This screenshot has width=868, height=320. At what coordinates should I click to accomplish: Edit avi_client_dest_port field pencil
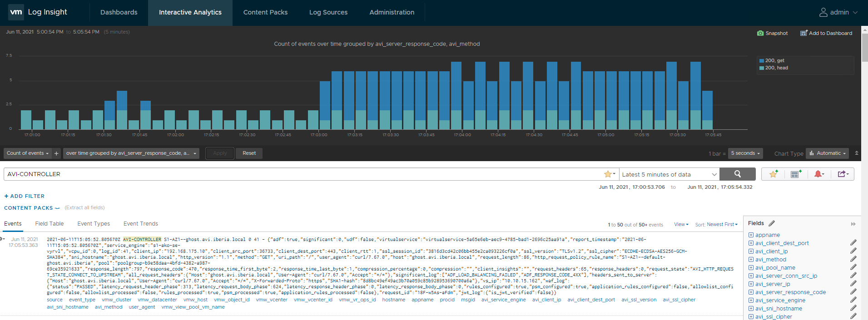point(853,242)
